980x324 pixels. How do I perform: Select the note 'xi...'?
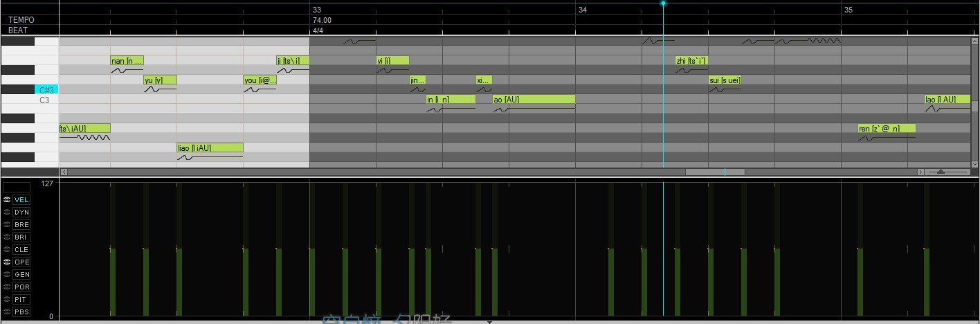tap(484, 80)
